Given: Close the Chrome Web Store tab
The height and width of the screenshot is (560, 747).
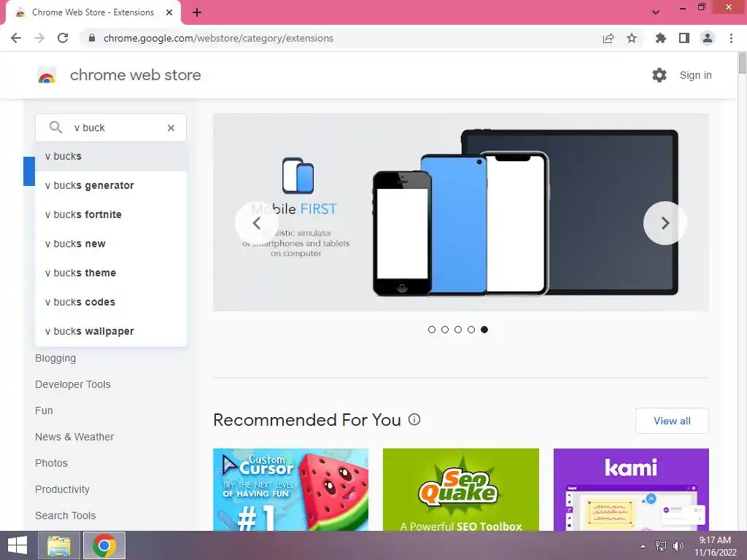Looking at the screenshot, I should tap(169, 12).
